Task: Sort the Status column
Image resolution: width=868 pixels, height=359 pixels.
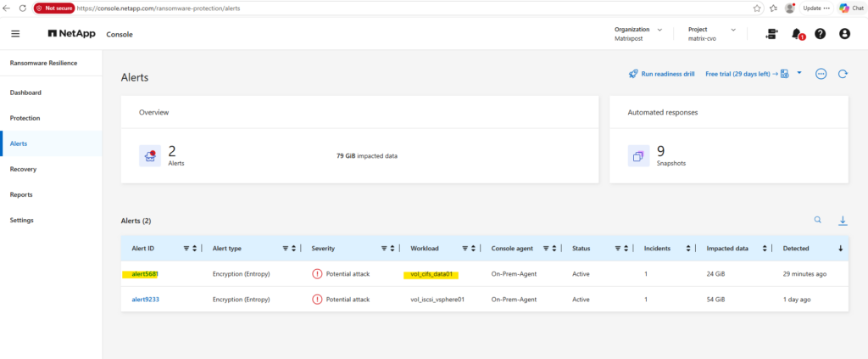Action: pyautogui.click(x=626, y=249)
